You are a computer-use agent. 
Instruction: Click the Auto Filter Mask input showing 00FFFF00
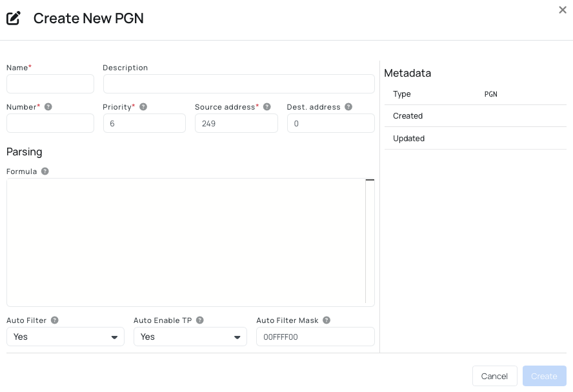(315, 337)
